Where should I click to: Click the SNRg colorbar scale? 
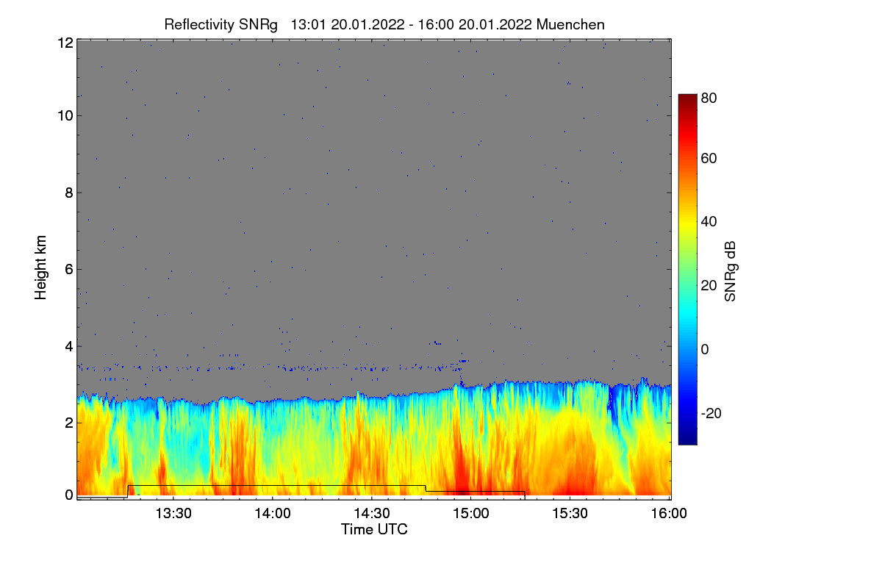(x=686, y=269)
